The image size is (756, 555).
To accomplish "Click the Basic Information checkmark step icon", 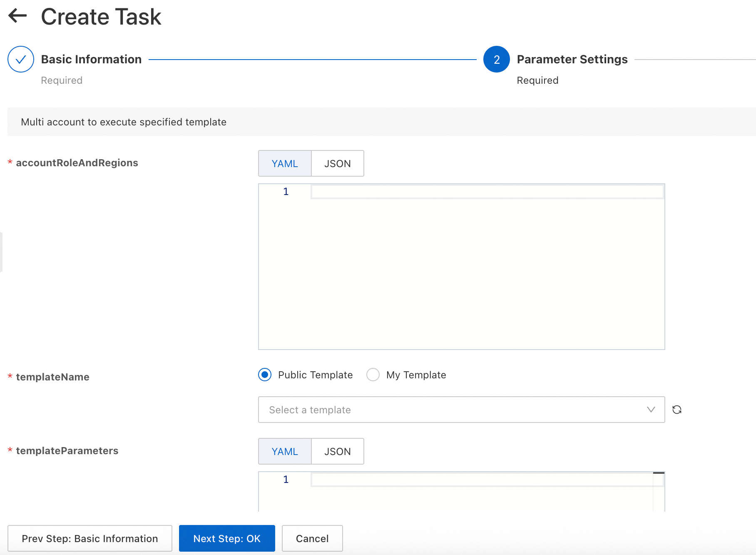I will (21, 60).
